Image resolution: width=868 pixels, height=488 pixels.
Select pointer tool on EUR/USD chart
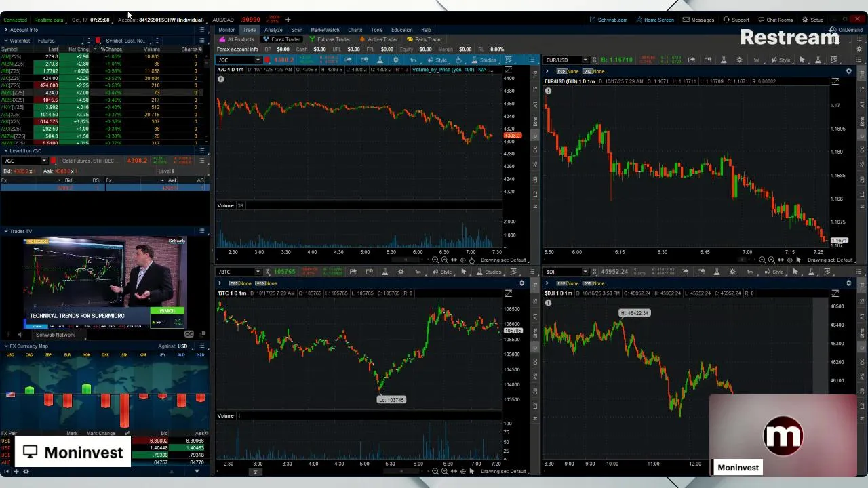click(x=802, y=60)
